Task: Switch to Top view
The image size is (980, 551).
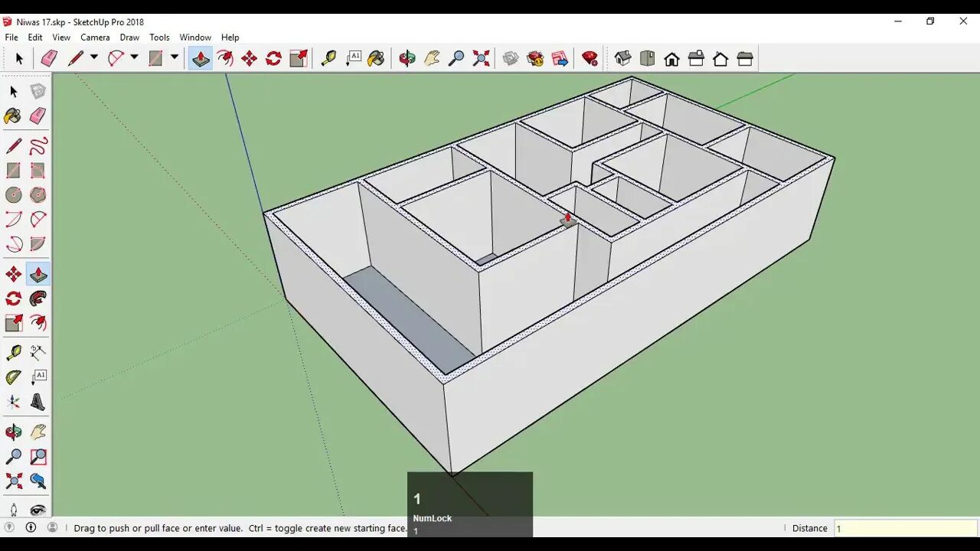Action: click(x=647, y=59)
